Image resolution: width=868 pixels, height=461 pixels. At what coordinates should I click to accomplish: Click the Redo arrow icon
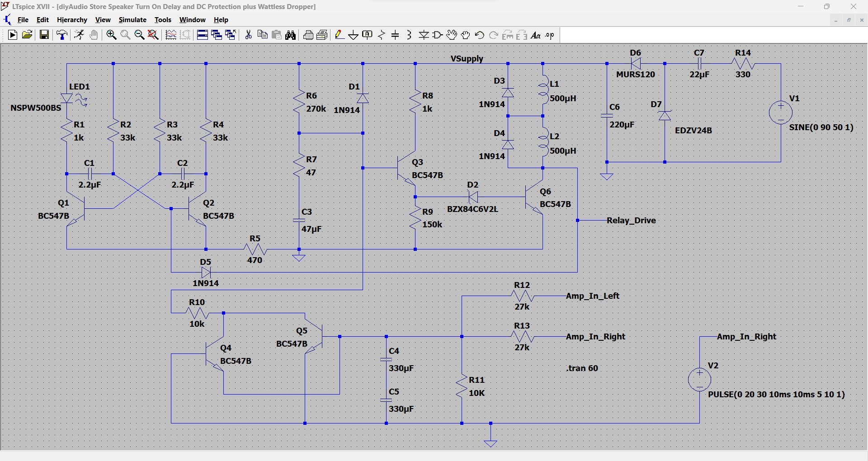click(x=494, y=35)
